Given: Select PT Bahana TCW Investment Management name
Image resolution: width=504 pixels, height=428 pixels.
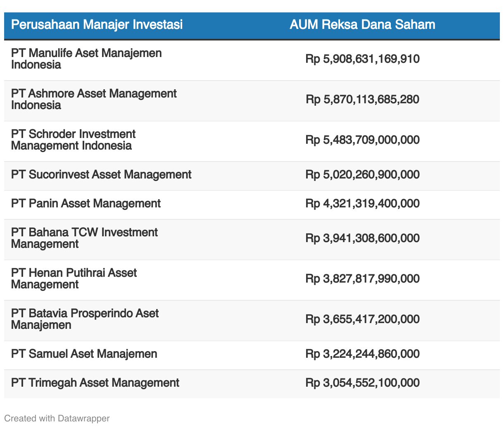Looking at the screenshot, I should tap(84, 238).
